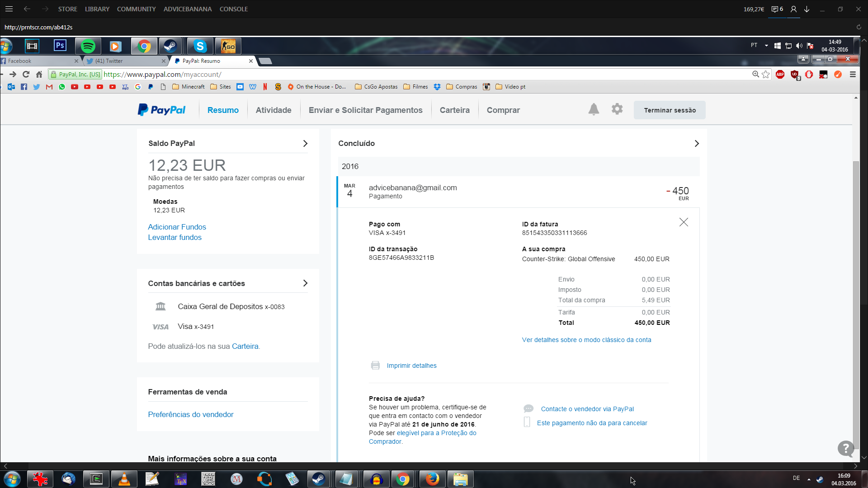Viewport: 868px width, 488px height.
Task: Close the transaction details panel
Action: (684, 222)
